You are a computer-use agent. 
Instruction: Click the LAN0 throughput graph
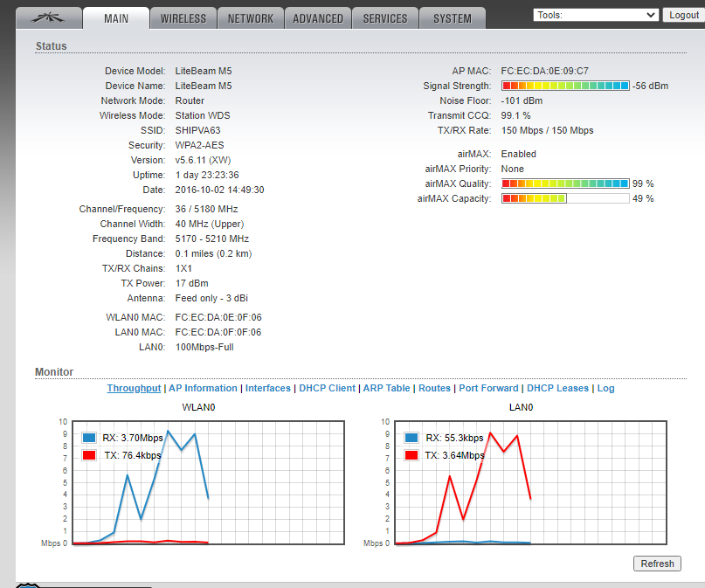point(530,482)
